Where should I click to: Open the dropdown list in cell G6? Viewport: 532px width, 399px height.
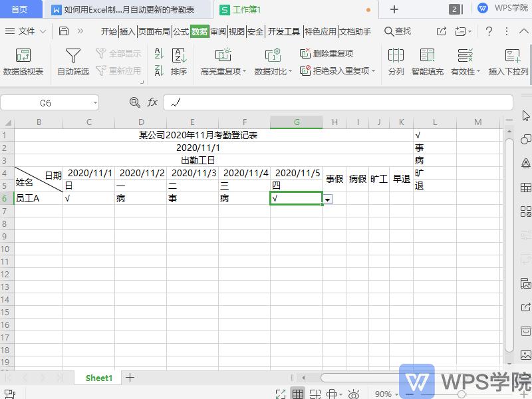(x=328, y=199)
